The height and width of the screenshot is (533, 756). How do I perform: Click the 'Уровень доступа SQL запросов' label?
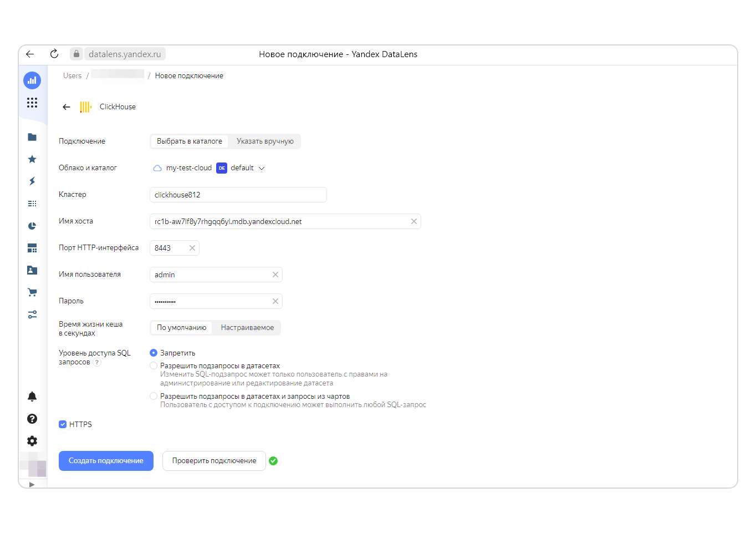(x=95, y=358)
